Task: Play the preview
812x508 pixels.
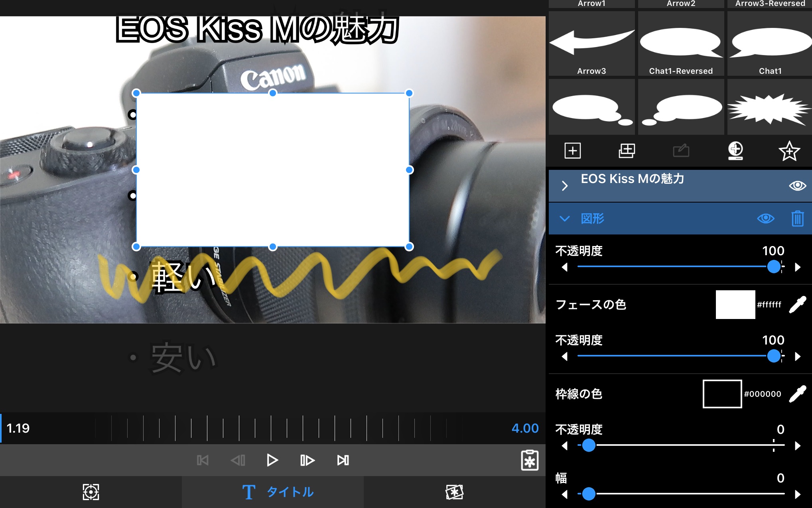Action: [272, 460]
